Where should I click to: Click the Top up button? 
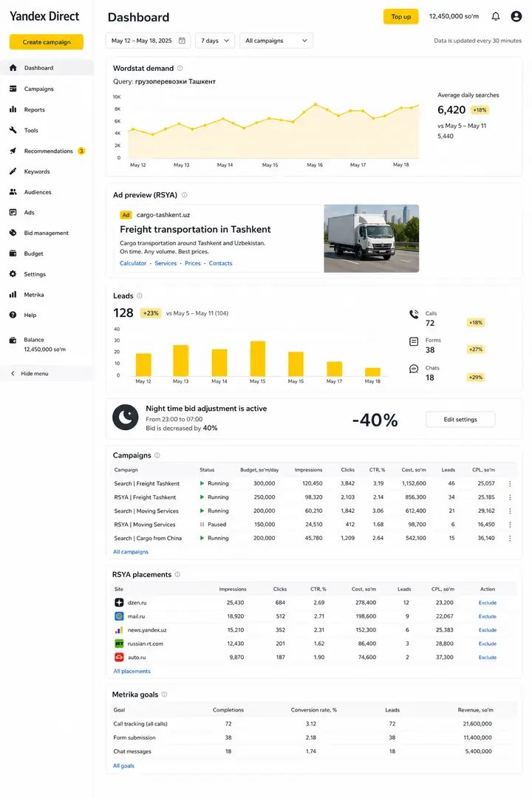[400, 17]
